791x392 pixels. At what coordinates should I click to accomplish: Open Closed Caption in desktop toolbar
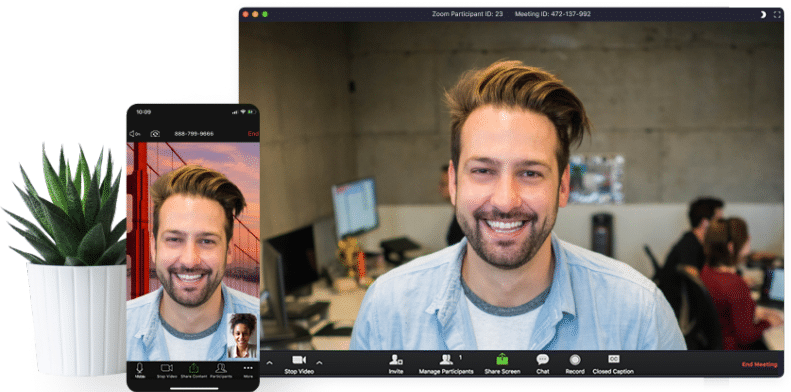coord(613,364)
